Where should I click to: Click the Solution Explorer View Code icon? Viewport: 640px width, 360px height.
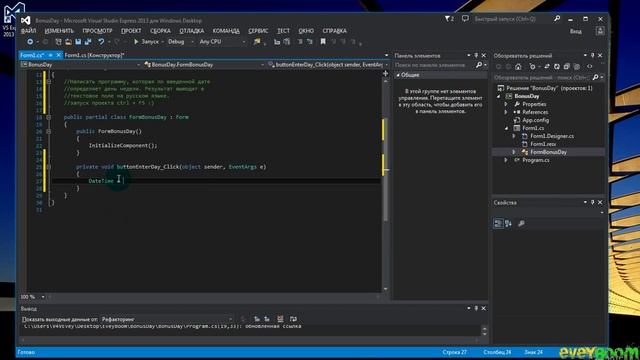pos(589,67)
